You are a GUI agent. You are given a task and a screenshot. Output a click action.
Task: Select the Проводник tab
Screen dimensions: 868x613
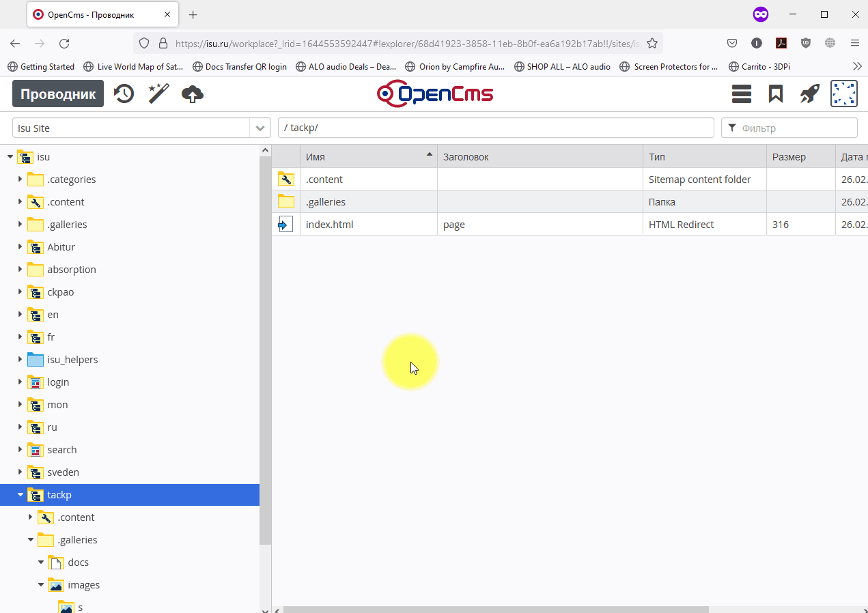click(x=57, y=94)
